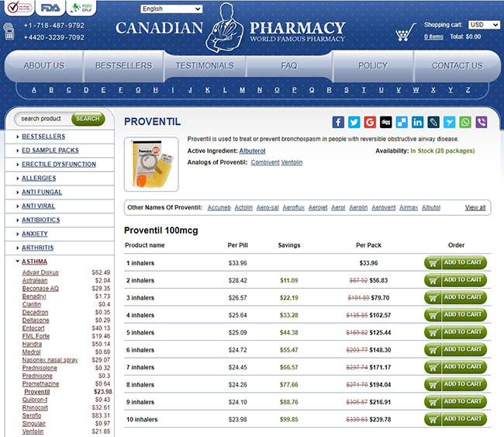
Task: Expand the ARTHRITIS category
Action: click(x=38, y=248)
